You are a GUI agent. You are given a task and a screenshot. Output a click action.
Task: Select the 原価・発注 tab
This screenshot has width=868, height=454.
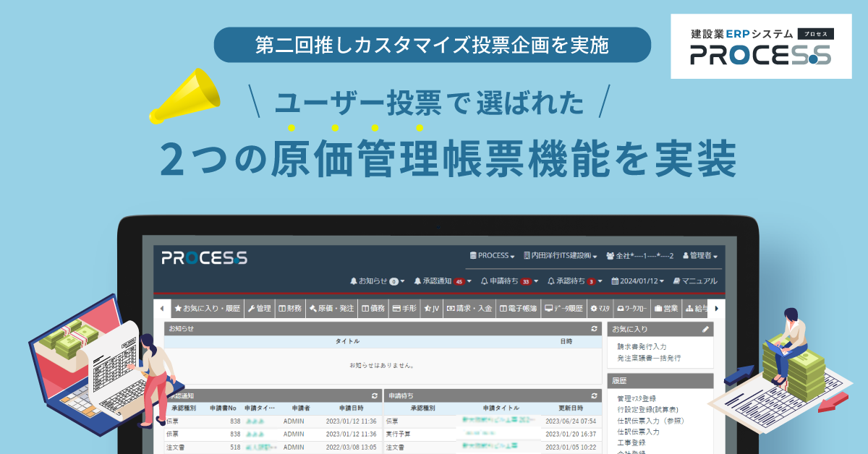[331, 308]
